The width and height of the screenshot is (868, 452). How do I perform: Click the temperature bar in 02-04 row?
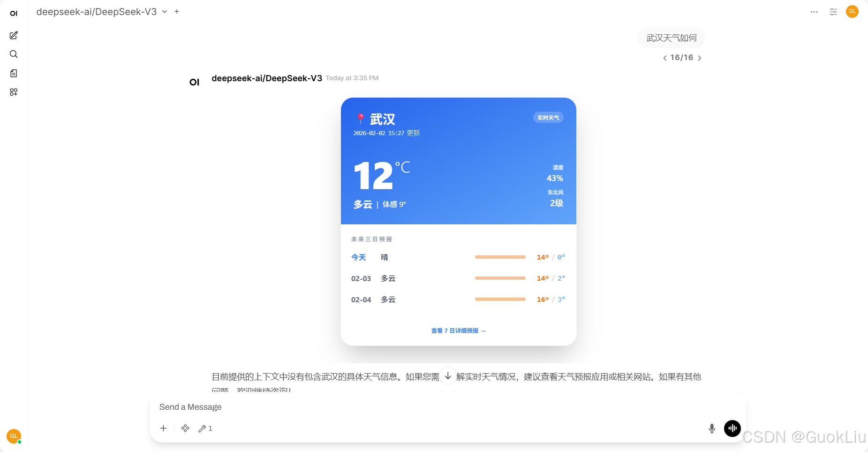pos(500,299)
